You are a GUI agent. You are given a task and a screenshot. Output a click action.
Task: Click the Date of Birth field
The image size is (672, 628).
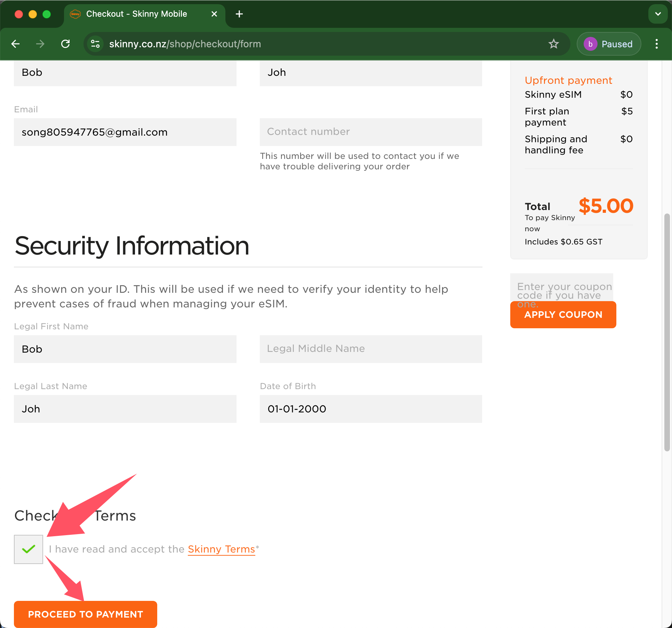click(371, 409)
